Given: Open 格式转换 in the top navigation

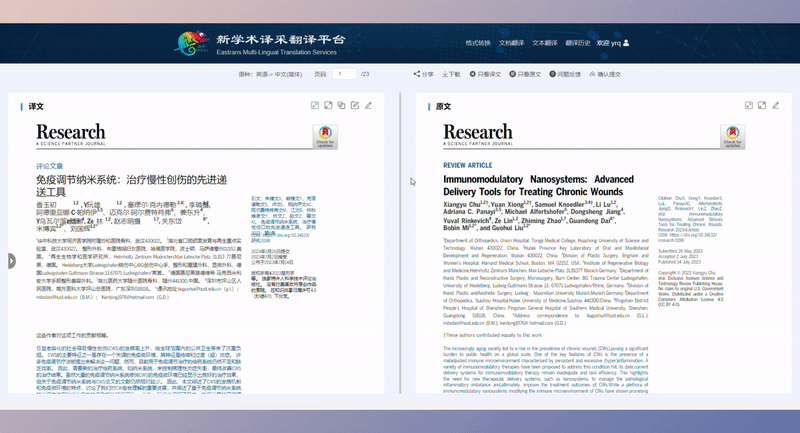Looking at the screenshot, I should pyautogui.click(x=478, y=44).
